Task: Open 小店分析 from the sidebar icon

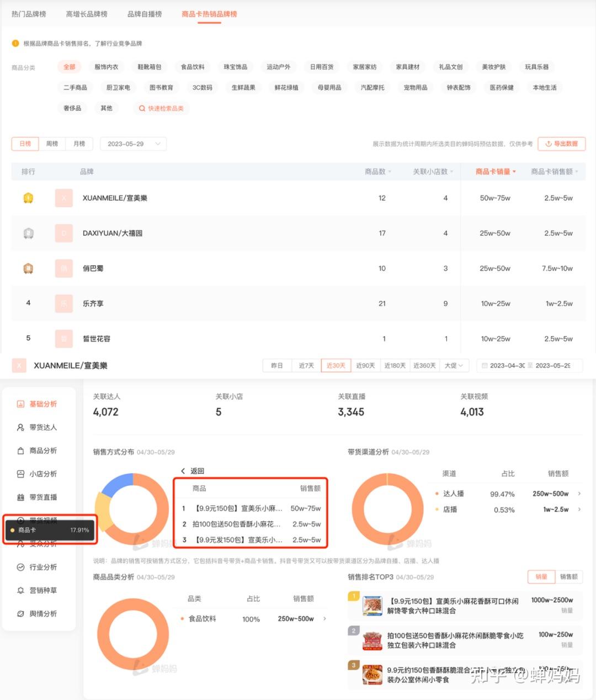Action: [20, 474]
